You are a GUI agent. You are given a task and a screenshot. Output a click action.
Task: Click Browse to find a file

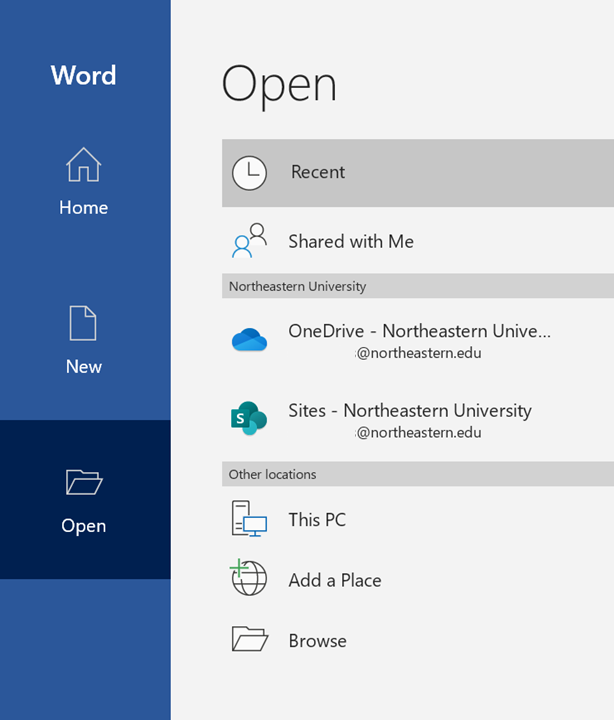click(x=418, y=641)
